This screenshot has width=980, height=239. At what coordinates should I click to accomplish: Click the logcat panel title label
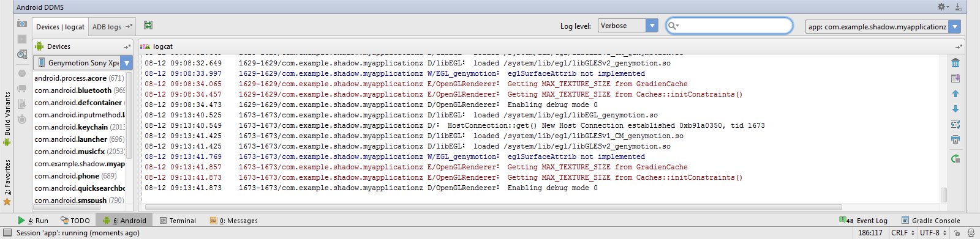163,46
